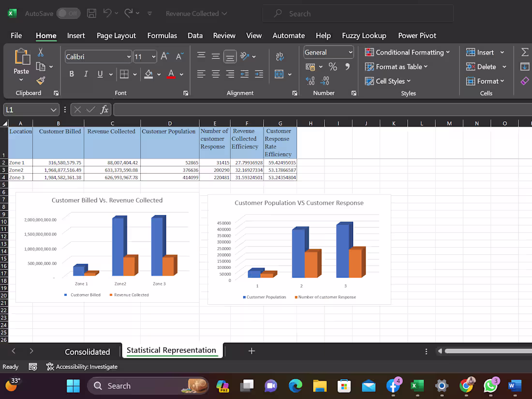This screenshot has width=532, height=399.
Task: Click the Increase Indent icon
Action: [x=259, y=74]
